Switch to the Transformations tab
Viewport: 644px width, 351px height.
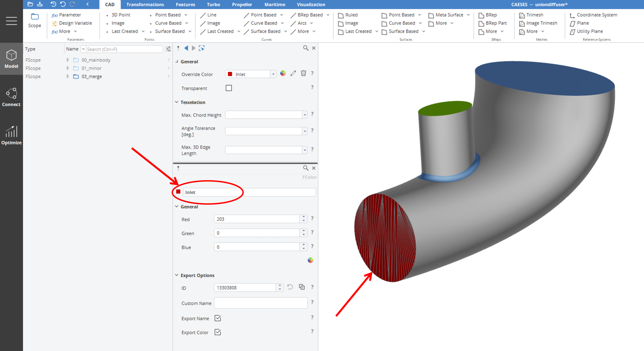145,5
